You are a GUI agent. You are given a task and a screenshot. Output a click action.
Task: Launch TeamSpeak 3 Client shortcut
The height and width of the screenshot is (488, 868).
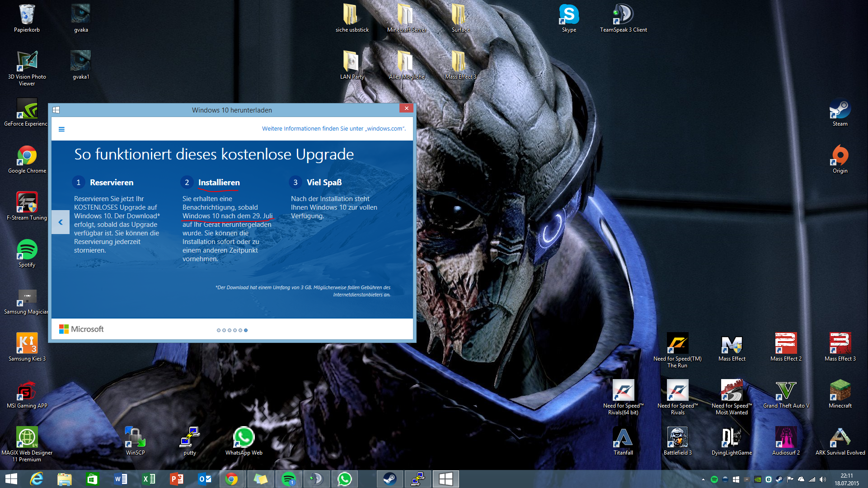click(x=623, y=15)
